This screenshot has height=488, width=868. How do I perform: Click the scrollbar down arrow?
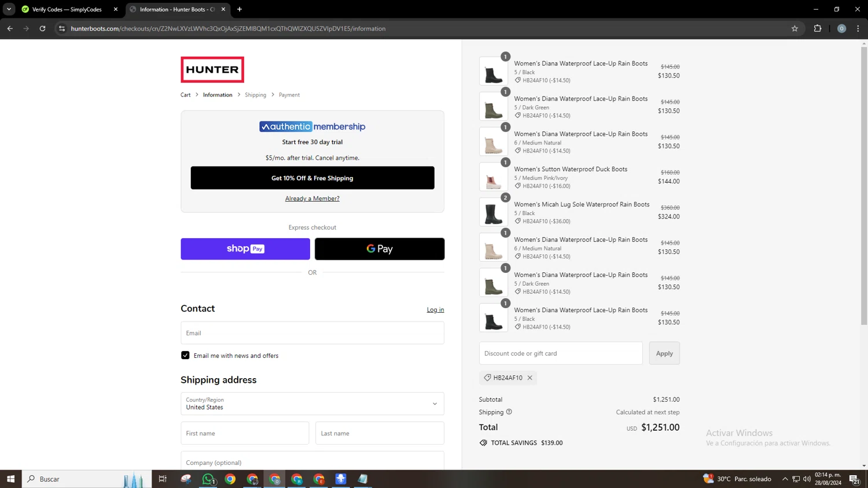(x=864, y=465)
